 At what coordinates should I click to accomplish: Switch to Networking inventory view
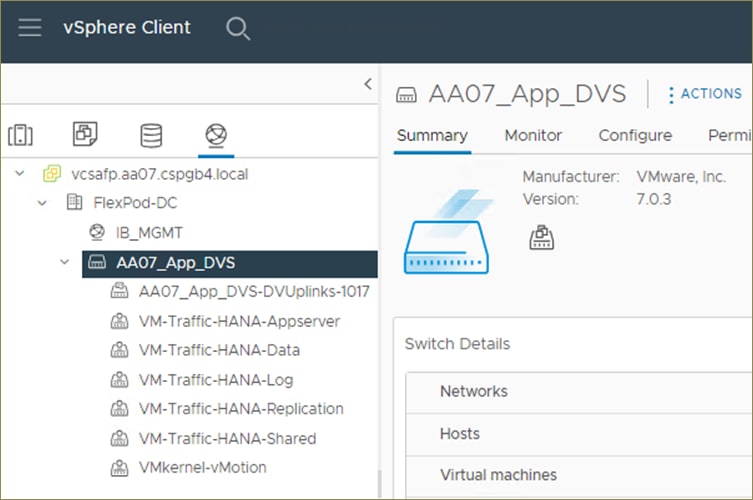[216, 134]
